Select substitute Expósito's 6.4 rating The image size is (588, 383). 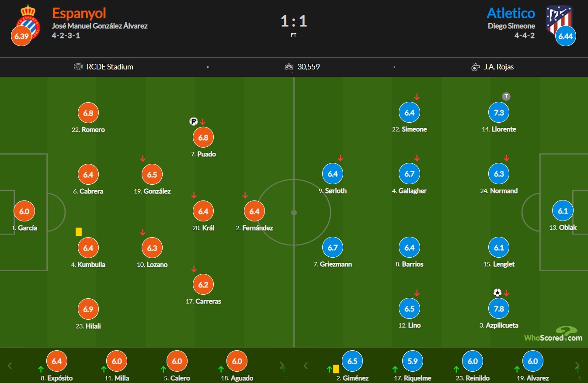tap(57, 361)
